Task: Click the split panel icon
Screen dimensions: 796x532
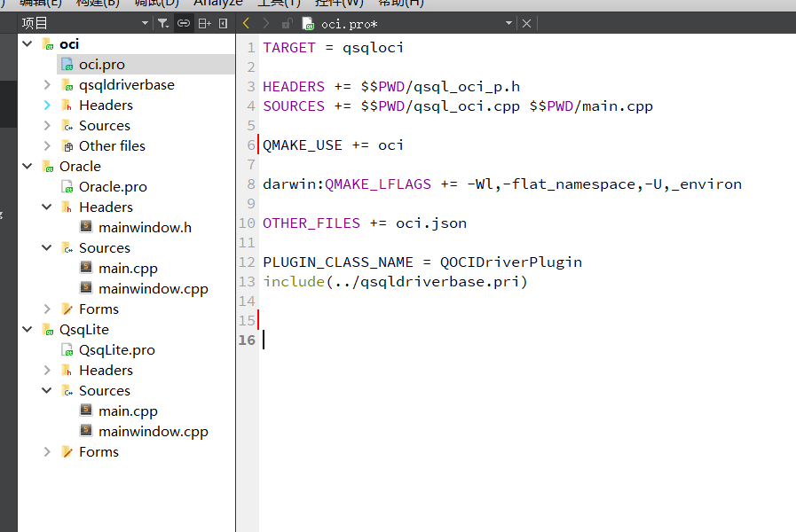Action: (204, 23)
